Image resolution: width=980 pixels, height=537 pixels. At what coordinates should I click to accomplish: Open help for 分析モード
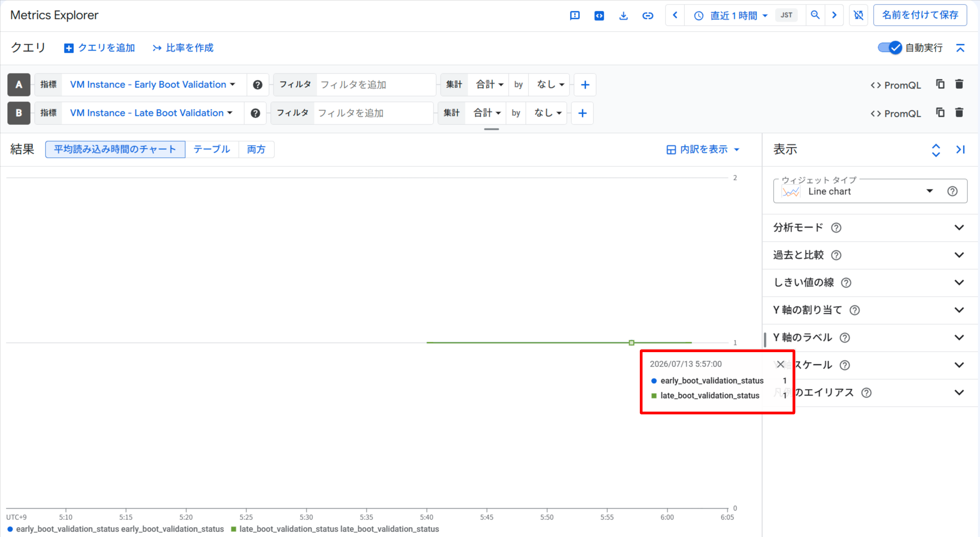pos(836,228)
